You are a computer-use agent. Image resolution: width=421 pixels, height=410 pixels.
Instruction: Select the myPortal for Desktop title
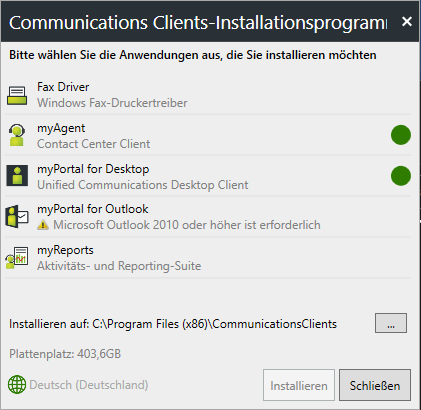point(93,169)
